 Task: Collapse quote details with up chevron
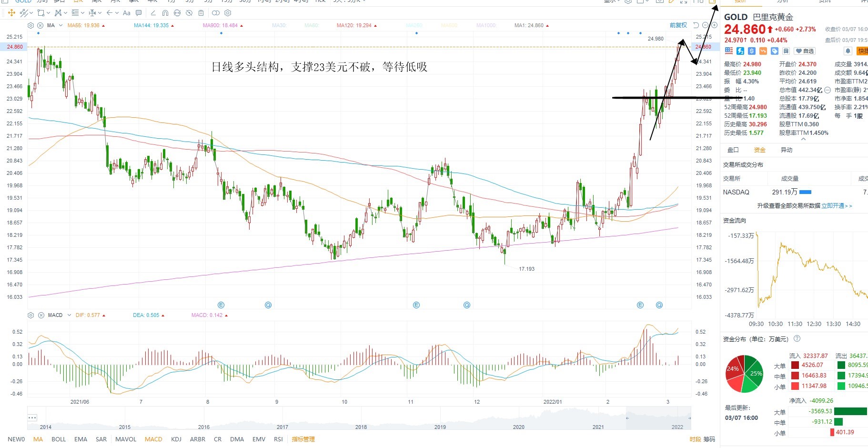(804, 139)
